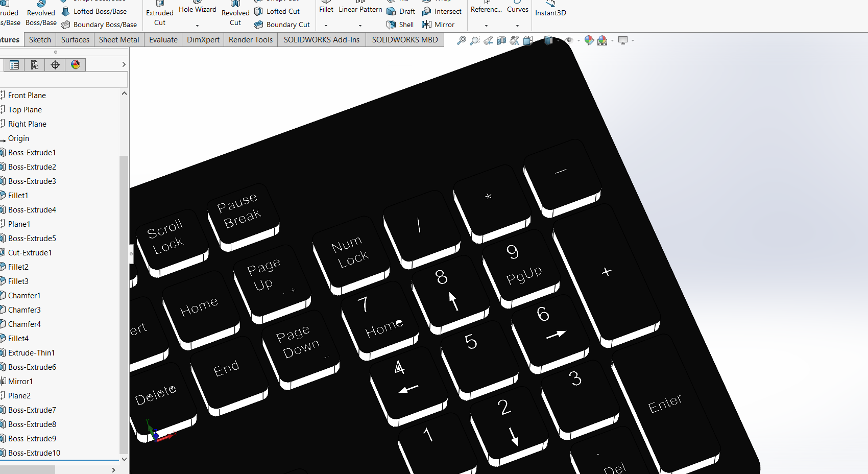Open the DisplayManager color wheel tab
Image resolution: width=868 pixels, height=474 pixels.
76,65
